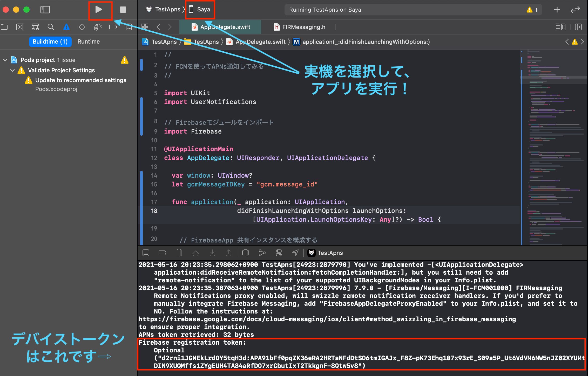Screen dimensions: 588x376
Task: Open the Symbol navigator
Action: click(35, 27)
